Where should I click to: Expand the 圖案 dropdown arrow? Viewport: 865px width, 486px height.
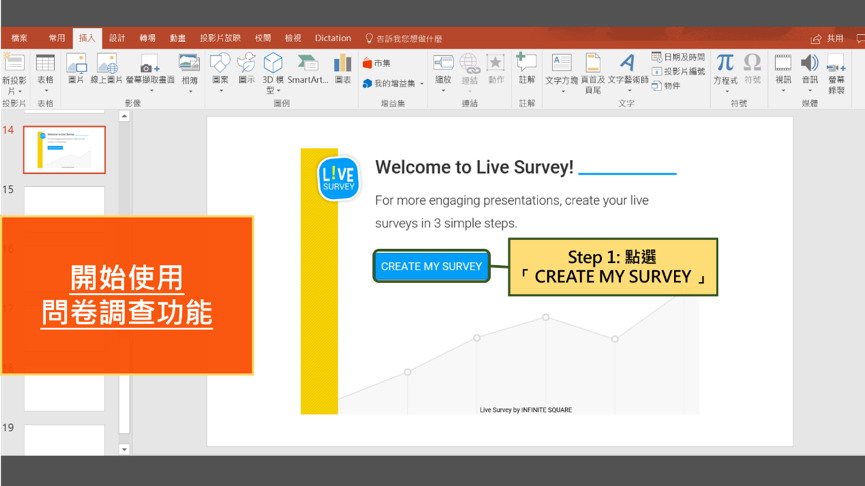point(220,91)
